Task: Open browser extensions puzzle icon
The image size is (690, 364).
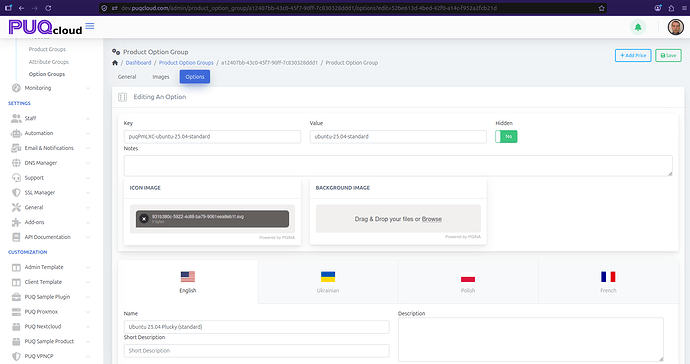Action: [x=671, y=8]
